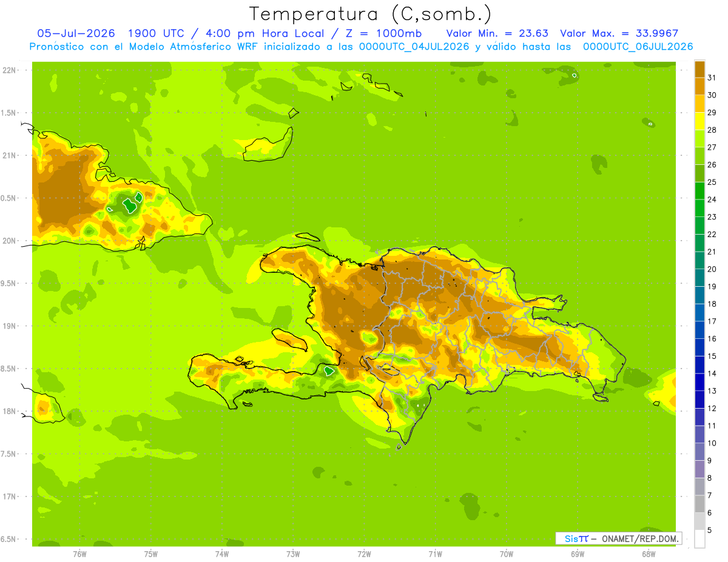Click the '70W' longitude label

[x=507, y=554]
